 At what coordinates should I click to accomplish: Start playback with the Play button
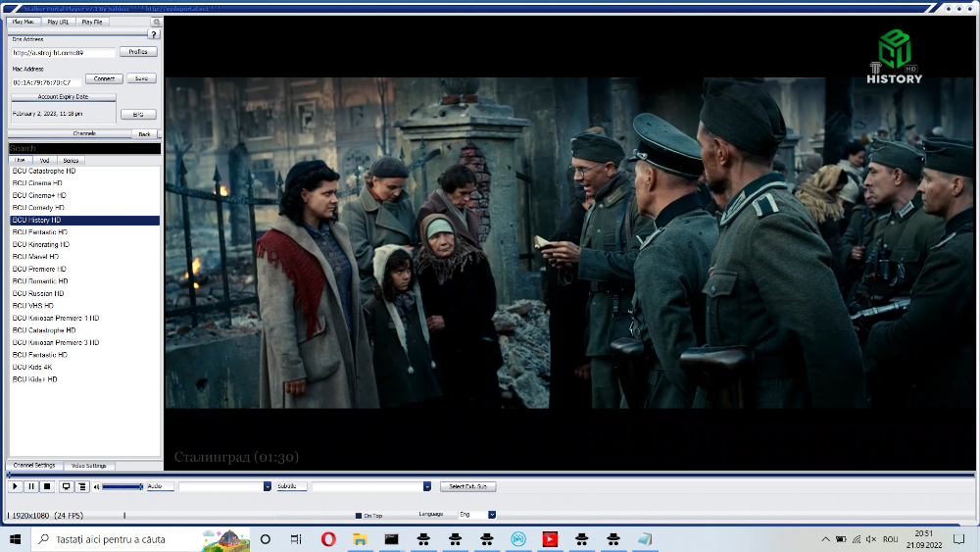pos(15,486)
